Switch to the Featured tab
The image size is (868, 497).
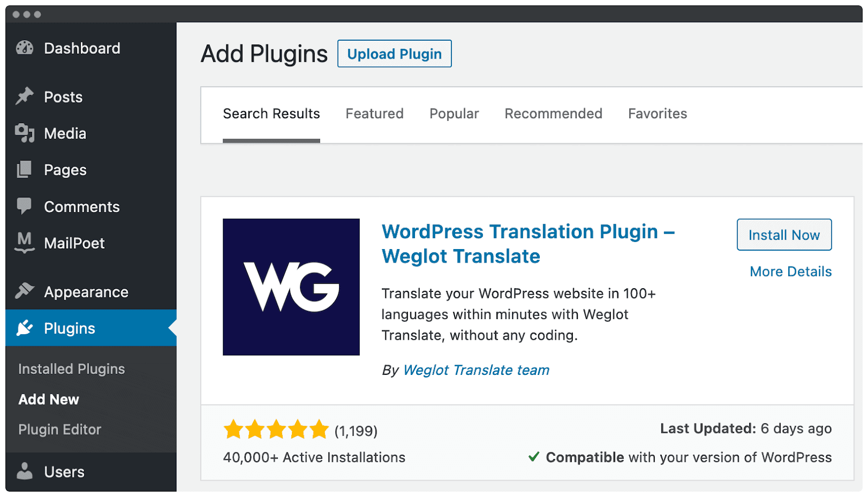pos(374,113)
